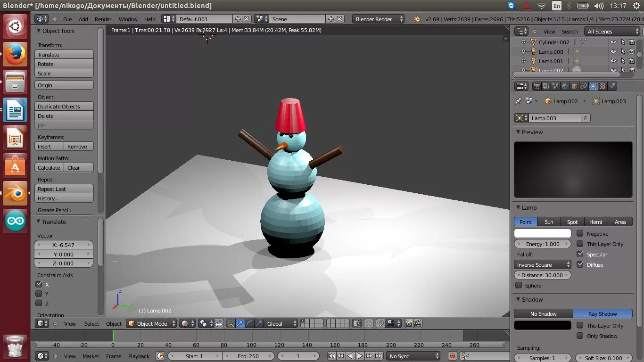The height and width of the screenshot is (362, 644).
Task: Enable the Only Shadow checkbox
Action: [580, 336]
